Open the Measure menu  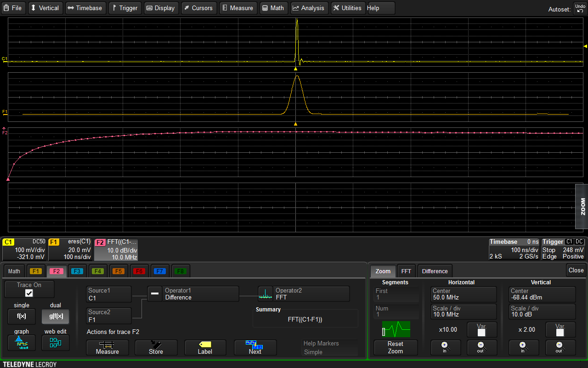(238, 8)
